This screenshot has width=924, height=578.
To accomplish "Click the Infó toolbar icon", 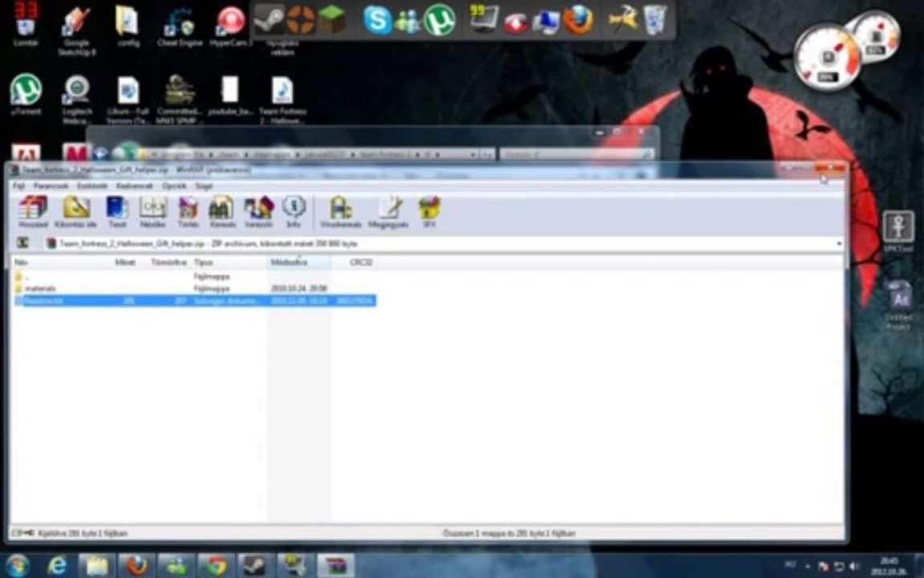I will (294, 212).
